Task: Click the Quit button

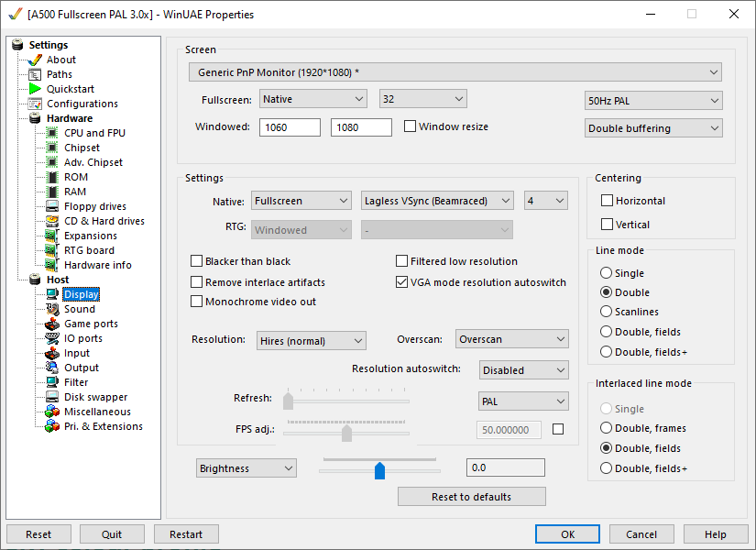Action: (x=112, y=534)
